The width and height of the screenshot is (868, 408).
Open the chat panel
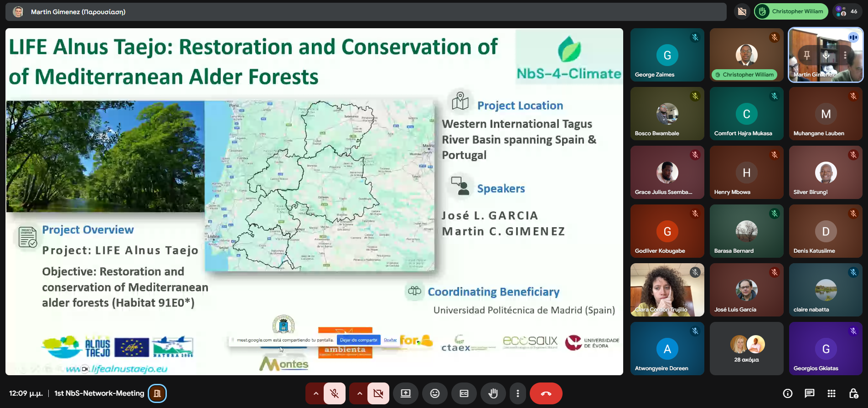tap(810, 393)
